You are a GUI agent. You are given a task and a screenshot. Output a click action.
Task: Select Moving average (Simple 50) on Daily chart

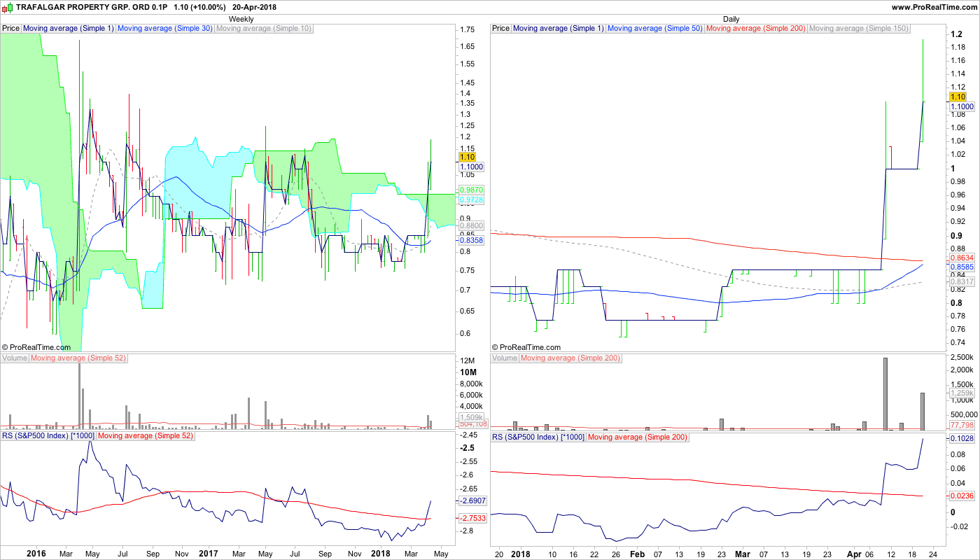(x=655, y=29)
